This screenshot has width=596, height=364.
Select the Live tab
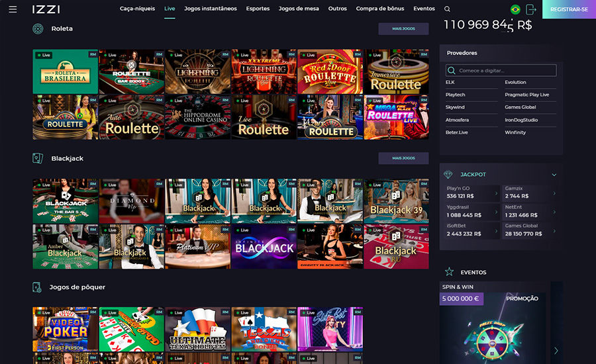click(170, 9)
